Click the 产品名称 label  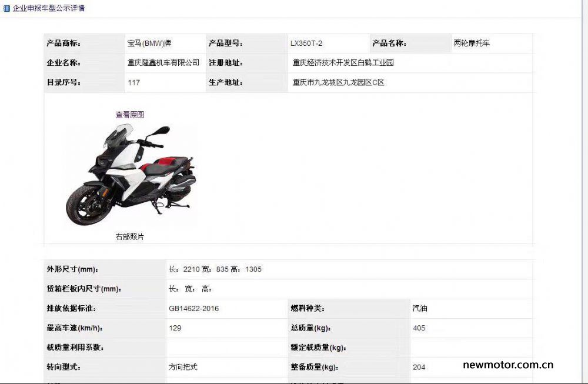pyautogui.click(x=389, y=43)
